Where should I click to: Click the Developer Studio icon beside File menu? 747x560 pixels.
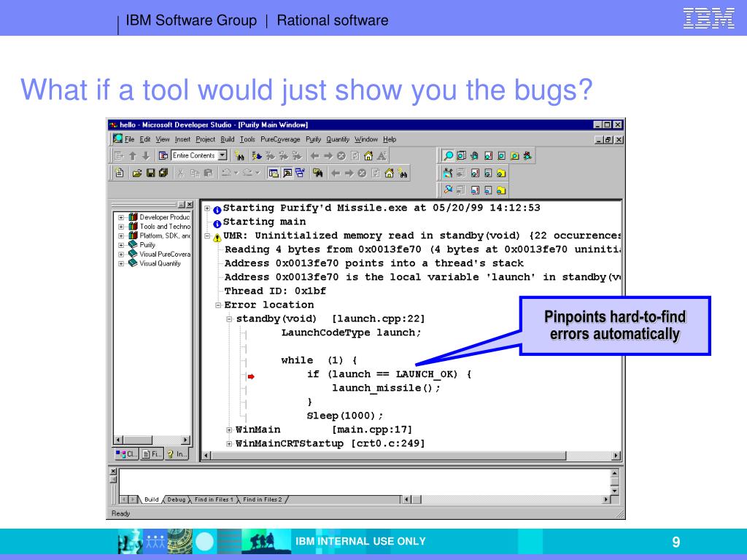point(117,139)
